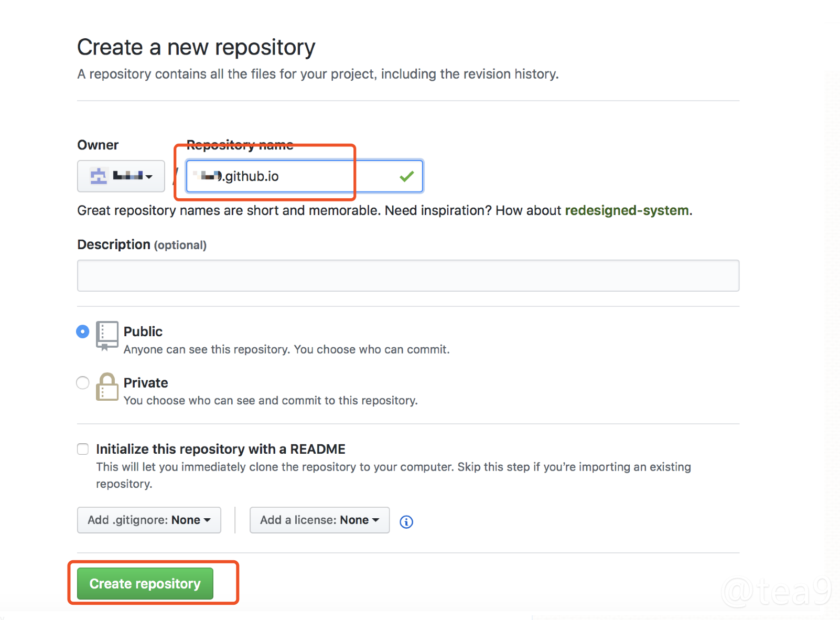Click the Owner label
The image size is (840, 620).
pos(98,145)
